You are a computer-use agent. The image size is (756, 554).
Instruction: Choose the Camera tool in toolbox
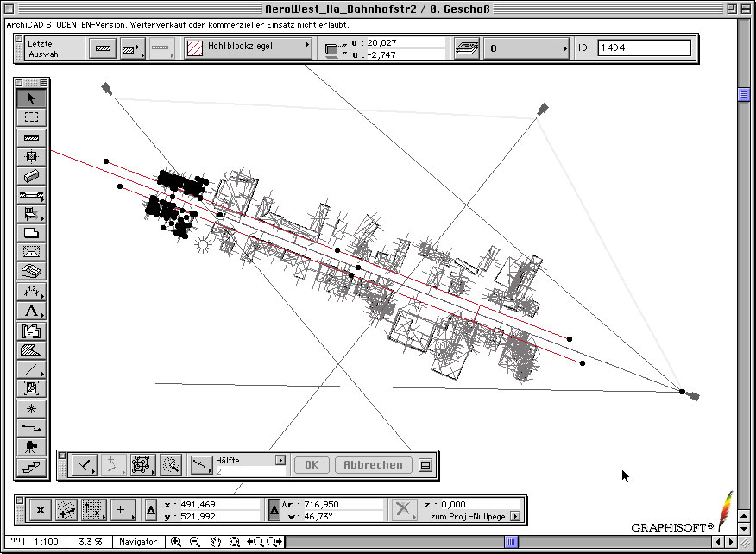(x=31, y=447)
